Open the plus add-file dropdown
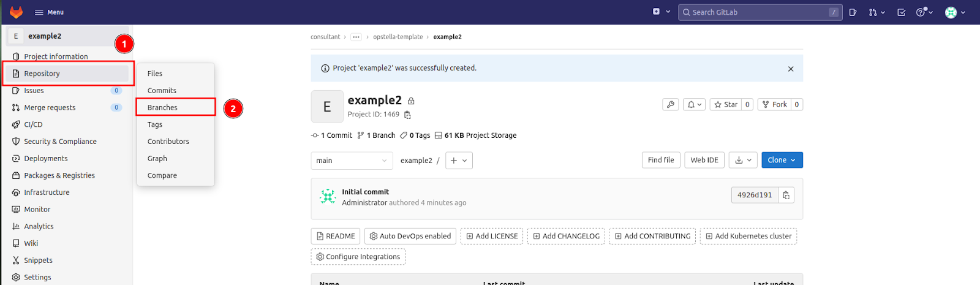 pos(458,161)
